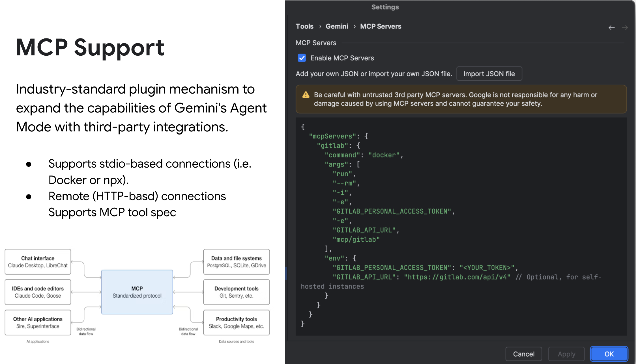Select Tools in the breadcrumb
Image resolution: width=636 pixels, height=364 pixels.
(x=304, y=26)
